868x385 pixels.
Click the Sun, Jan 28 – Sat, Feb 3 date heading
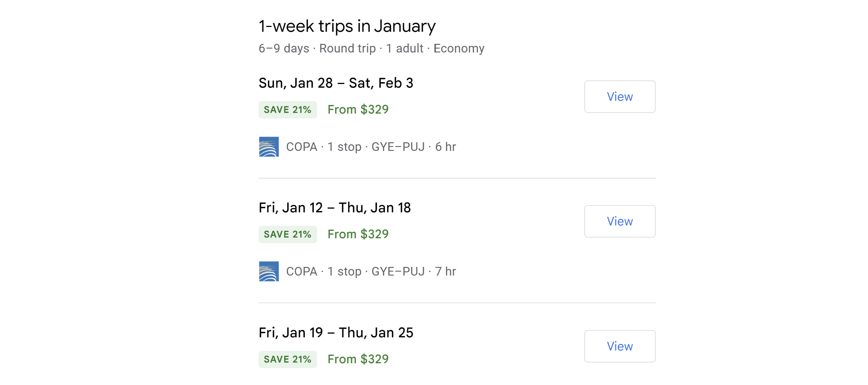[336, 83]
